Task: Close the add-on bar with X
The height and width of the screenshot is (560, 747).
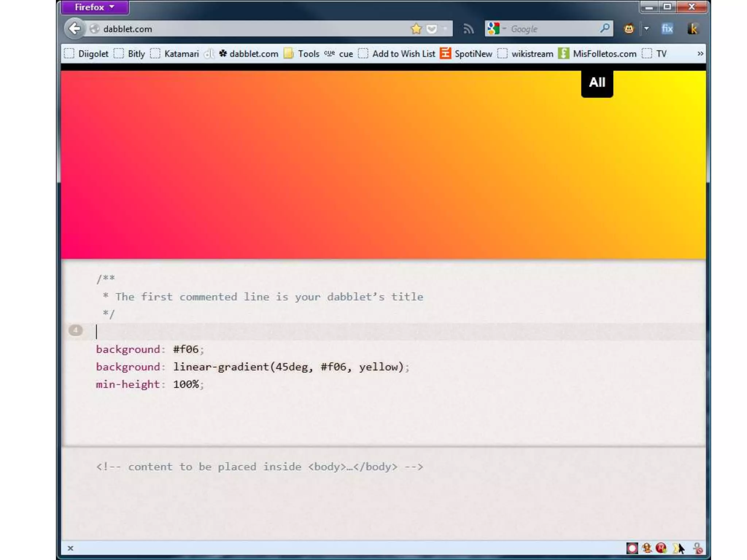Action: (x=70, y=548)
